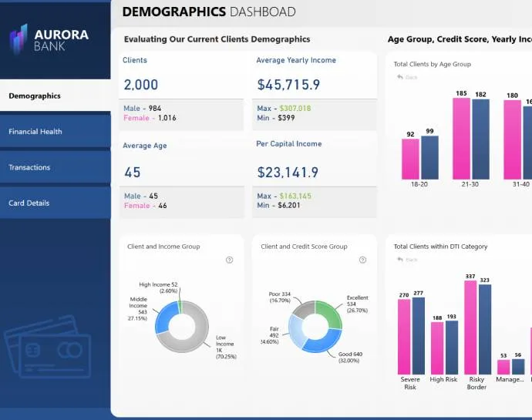Click the Poor gray credit score segment
Screen dimensions: 532x420
tap(305, 308)
